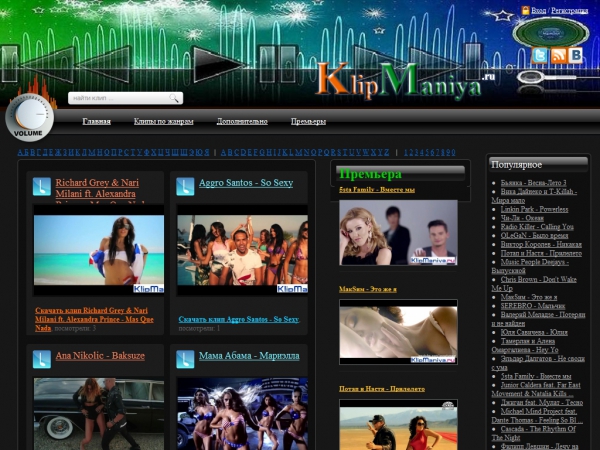The width and height of the screenshot is (600, 450).
Task: Open Ana Nikolic - Baksuze title
Action: (100, 355)
